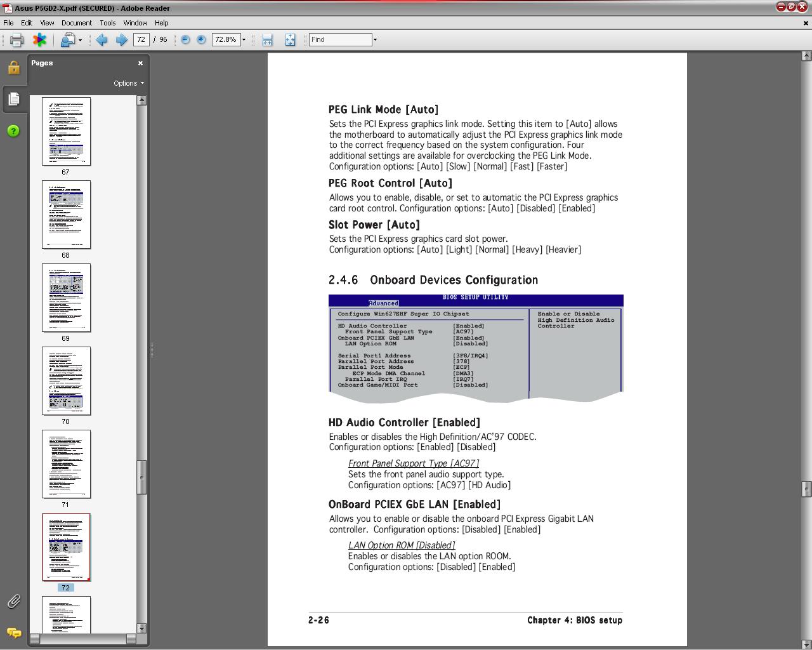The image size is (812, 650).
Task: Click the 'HD Audio Controller [Enabled]' heading
Action: point(404,423)
